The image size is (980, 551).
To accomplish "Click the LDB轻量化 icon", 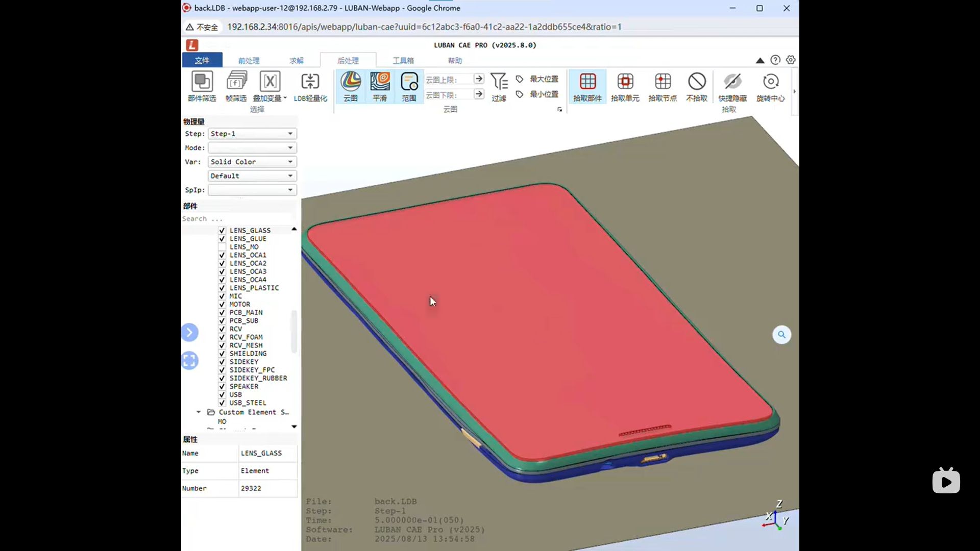I will [310, 82].
